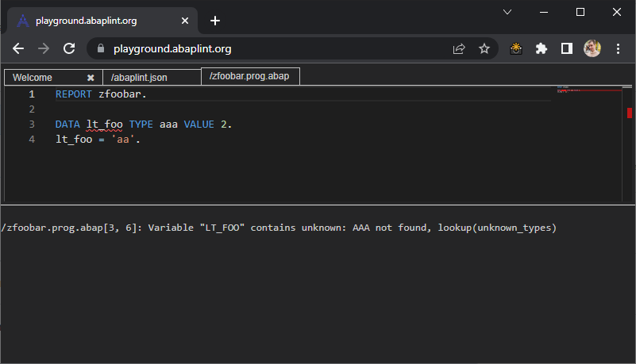The width and height of the screenshot is (636, 364).
Task: Click the red error marker in scrollbar
Action: pyautogui.click(x=630, y=113)
